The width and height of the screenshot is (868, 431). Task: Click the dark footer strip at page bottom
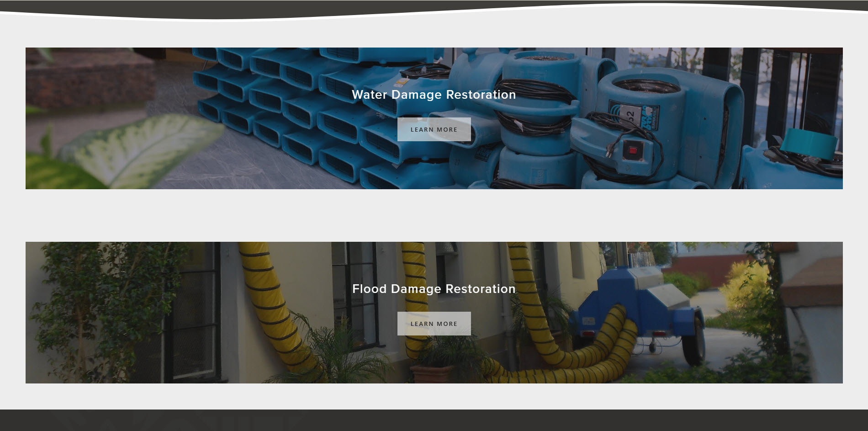tap(434, 420)
